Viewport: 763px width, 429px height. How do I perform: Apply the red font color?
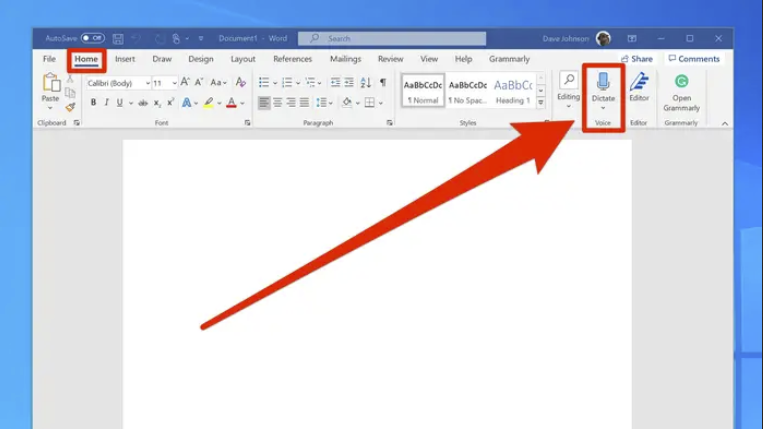232,103
